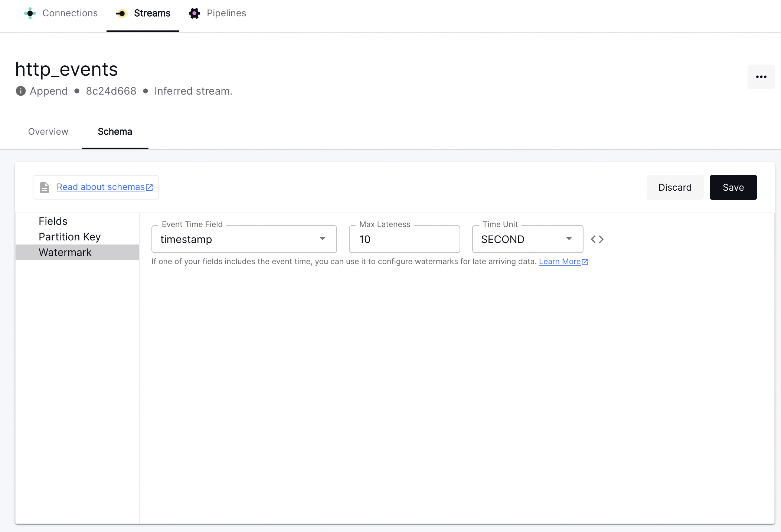Click external link icon after Learn More
The height and width of the screenshot is (532, 781).
point(585,262)
